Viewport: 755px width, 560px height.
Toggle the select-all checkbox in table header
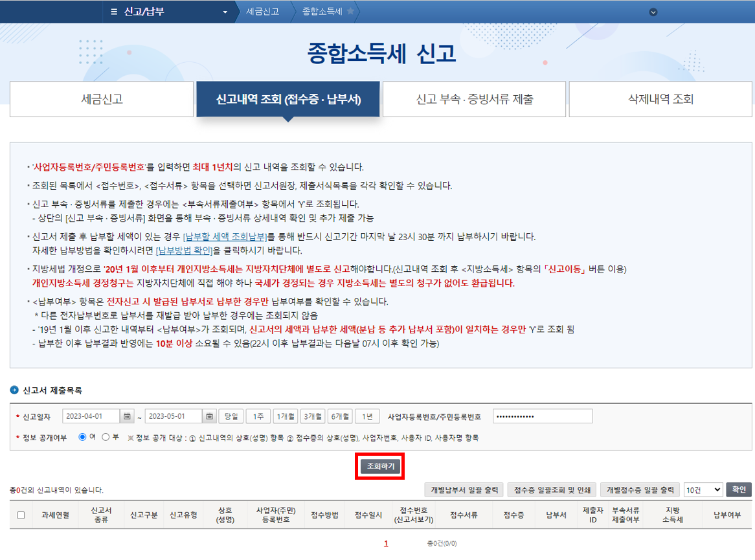[21, 515]
